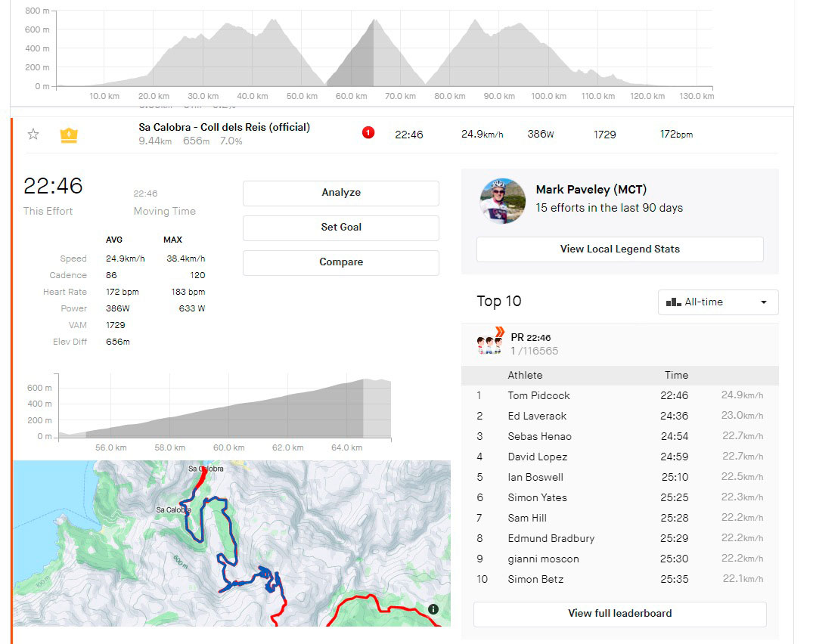Open View Local Legend Stats

(619, 249)
